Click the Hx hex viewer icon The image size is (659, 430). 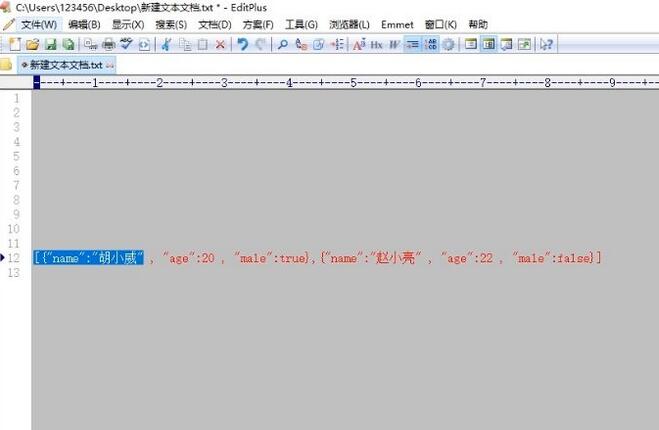[377, 44]
